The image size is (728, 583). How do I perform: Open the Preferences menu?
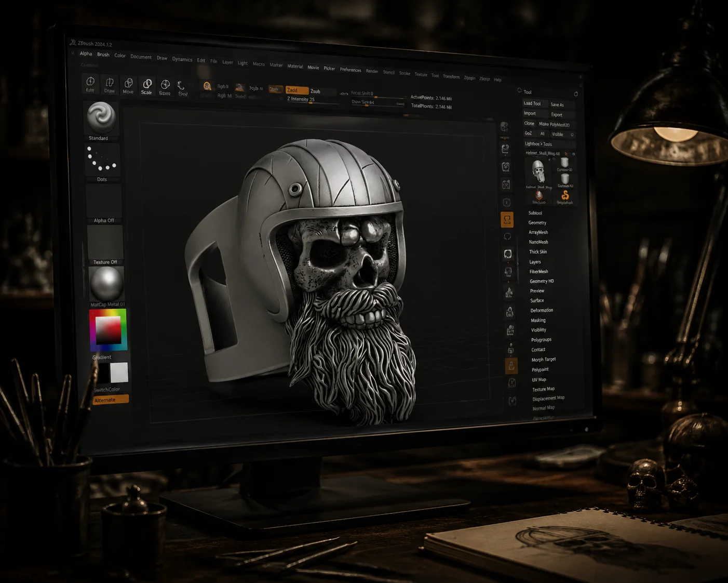click(350, 70)
